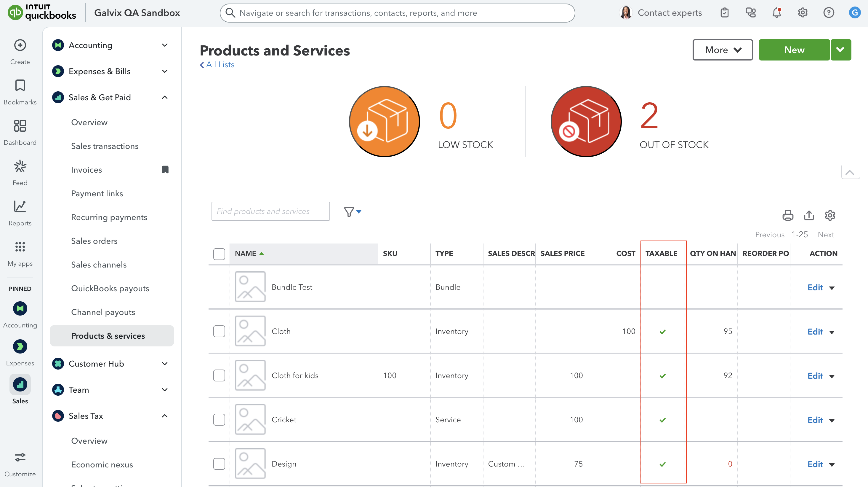
Task: Open Edit dropdown arrow for Design
Action: [832, 464]
